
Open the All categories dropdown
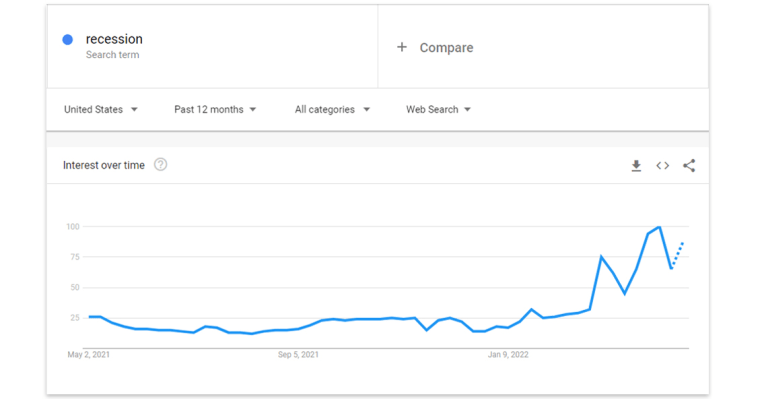pyautogui.click(x=332, y=110)
